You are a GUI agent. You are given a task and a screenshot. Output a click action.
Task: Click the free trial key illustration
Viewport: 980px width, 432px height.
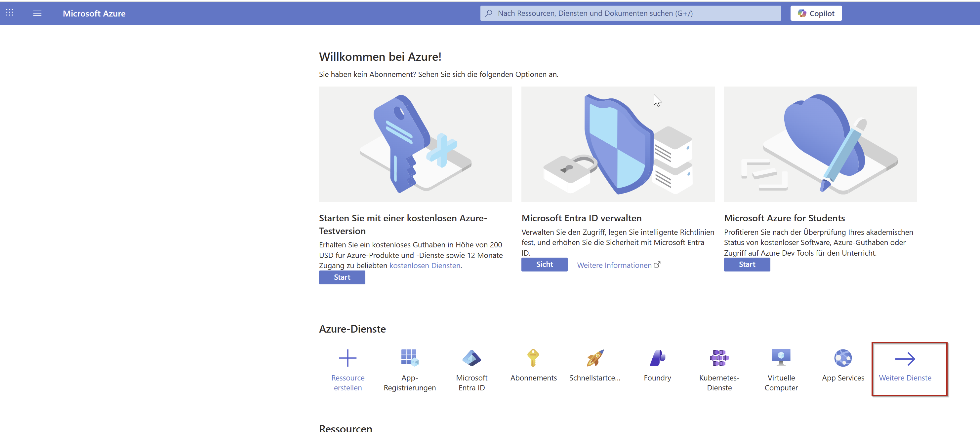(x=415, y=144)
